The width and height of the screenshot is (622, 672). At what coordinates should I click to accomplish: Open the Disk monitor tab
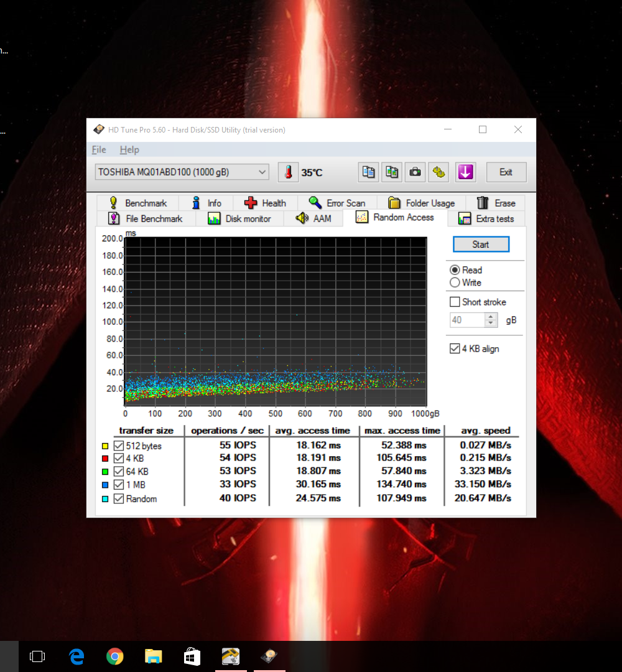(x=239, y=218)
